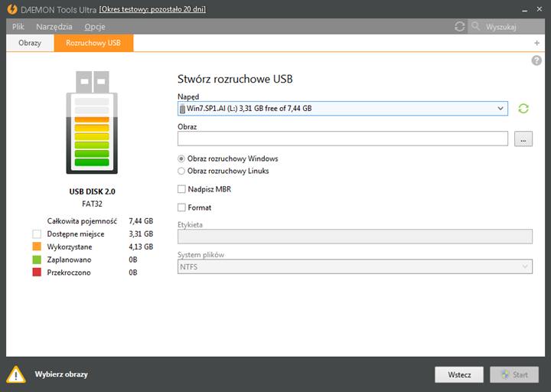Click the DAEMON Tools lightning logo icon
Image resolution: width=551 pixels, height=392 pixels.
12,9
